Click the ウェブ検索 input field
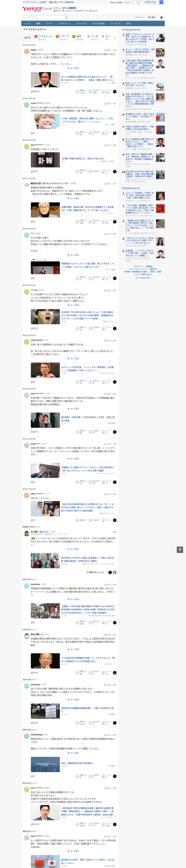The image size is (186, 868). pyautogui.click(x=137, y=2)
